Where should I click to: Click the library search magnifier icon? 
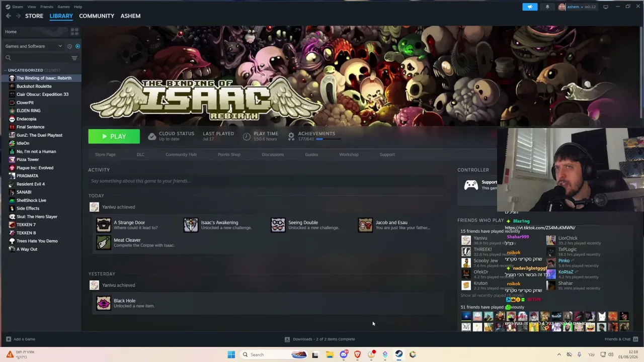[x=8, y=58]
